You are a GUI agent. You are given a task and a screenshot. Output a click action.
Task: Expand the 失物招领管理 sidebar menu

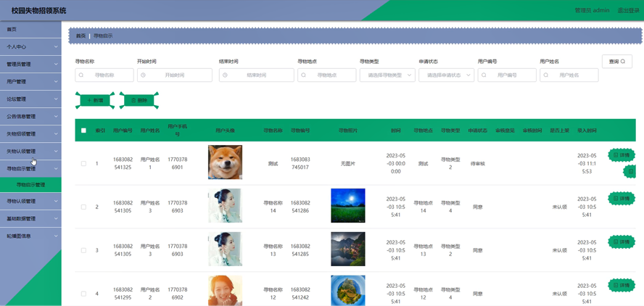[30, 134]
